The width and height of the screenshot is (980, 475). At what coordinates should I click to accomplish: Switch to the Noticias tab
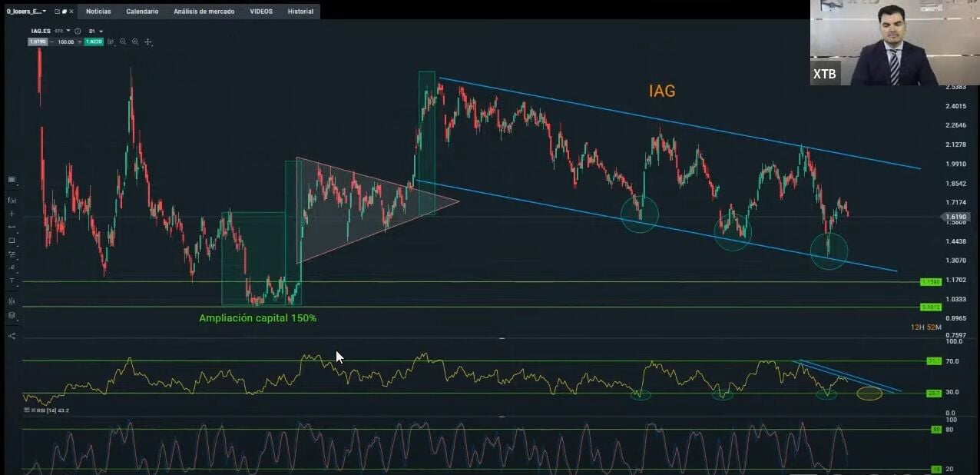point(98,12)
